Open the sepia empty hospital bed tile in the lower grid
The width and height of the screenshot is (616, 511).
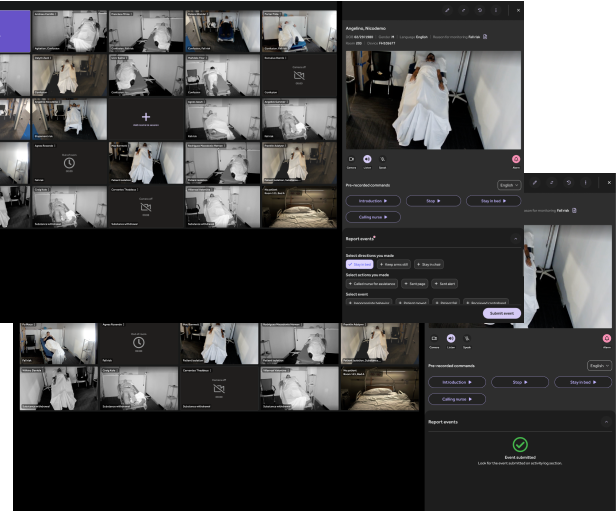380,389
